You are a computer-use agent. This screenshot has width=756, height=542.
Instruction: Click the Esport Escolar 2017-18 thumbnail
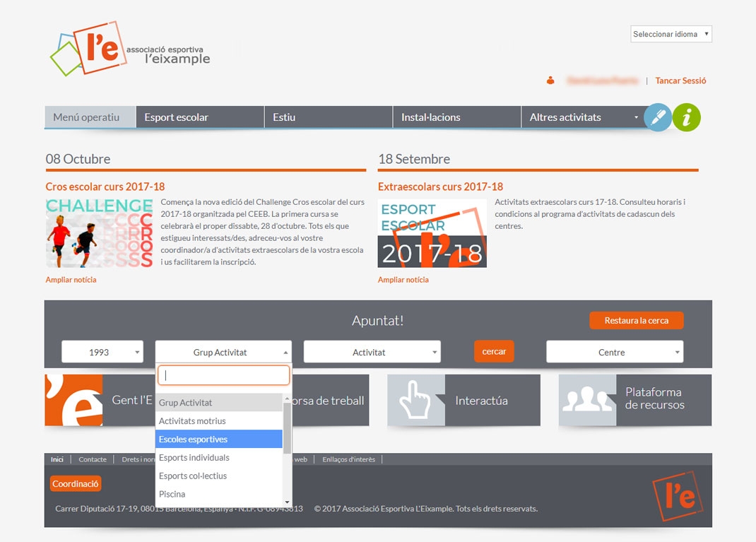pos(432,233)
